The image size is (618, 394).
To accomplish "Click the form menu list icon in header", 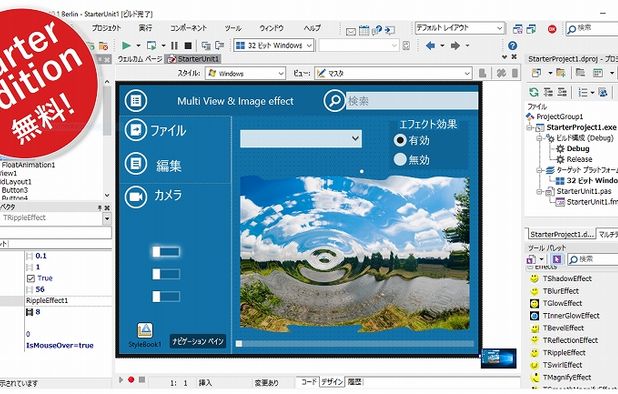I will pyautogui.click(x=136, y=101).
